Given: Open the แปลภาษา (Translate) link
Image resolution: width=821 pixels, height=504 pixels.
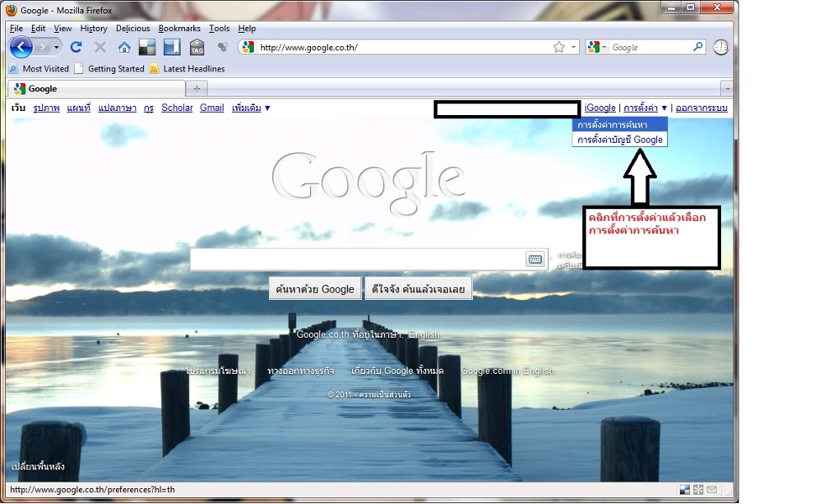Looking at the screenshot, I should (x=118, y=108).
